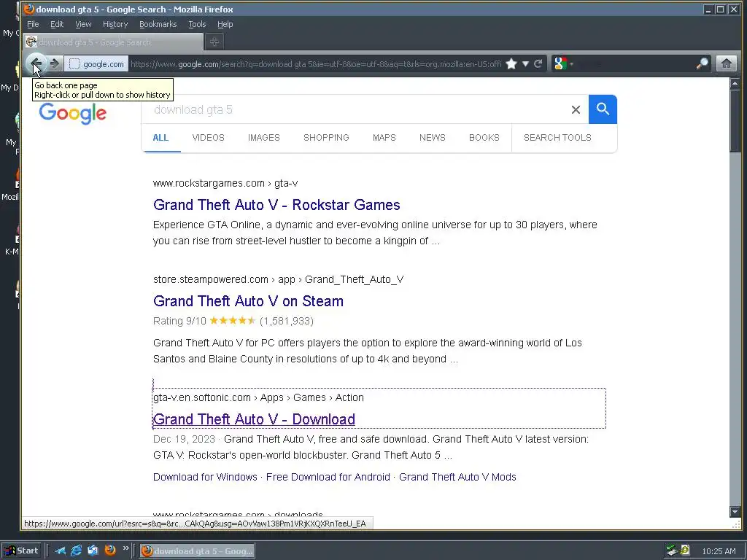
Task: Click the 'download gta 5 - Goog...' taskbar button
Action: click(197, 551)
